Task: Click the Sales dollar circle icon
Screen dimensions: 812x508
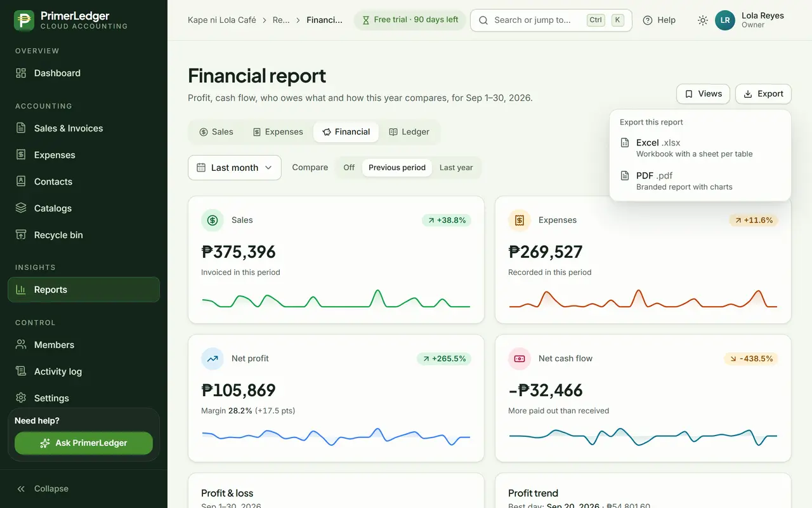Action: click(x=213, y=220)
